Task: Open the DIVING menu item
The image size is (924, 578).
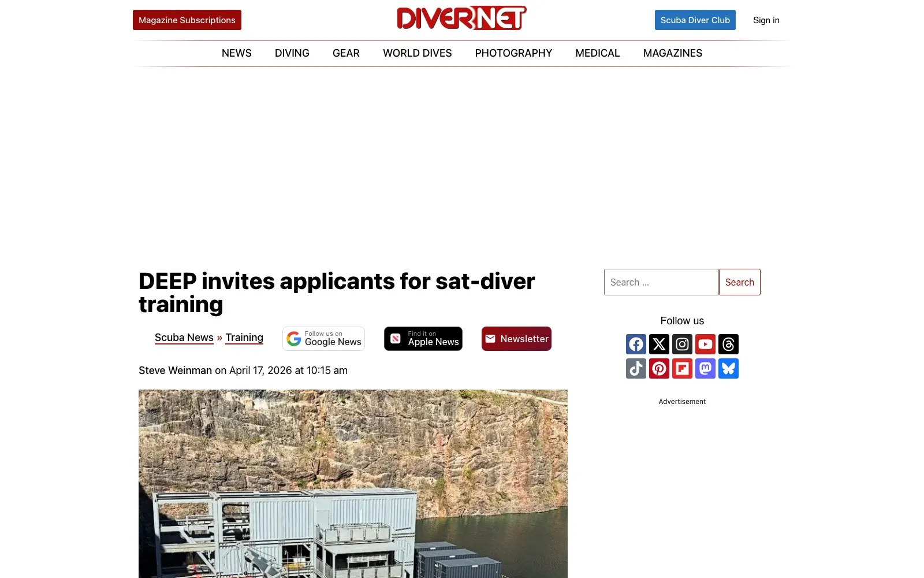Action: [x=292, y=53]
